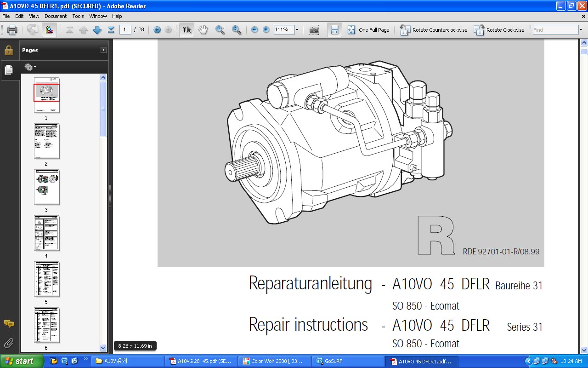Image resolution: width=588 pixels, height=368 pixels.
Task: Click the A10VO 45 DFLR1.pdf taskbar button
Action: tap(422, 361)
